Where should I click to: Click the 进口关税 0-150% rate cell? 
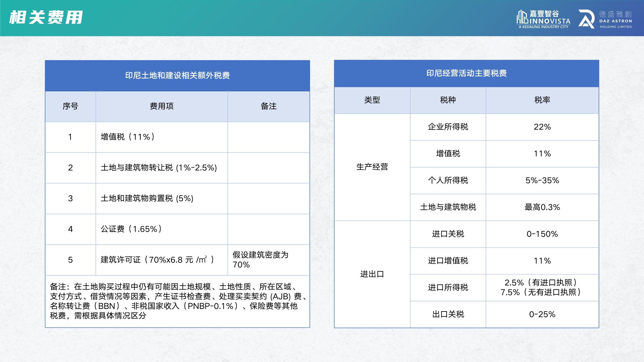[x=542, y=234]
